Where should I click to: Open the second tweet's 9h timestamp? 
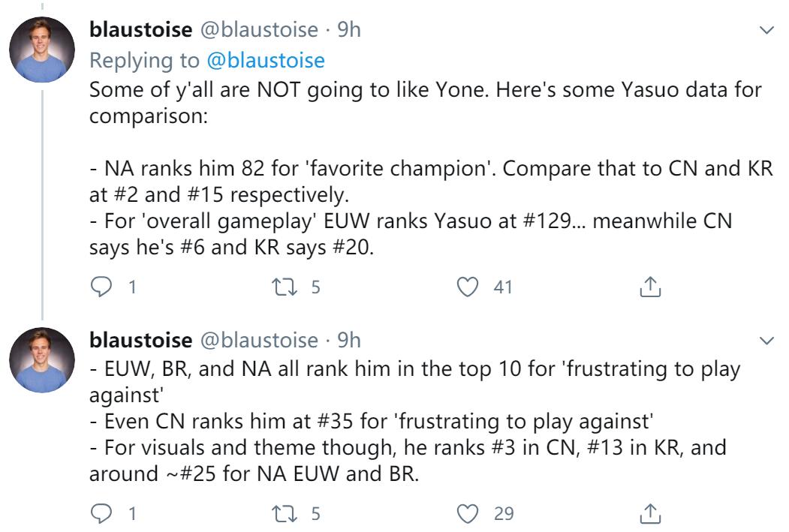(x=348, y=340)
